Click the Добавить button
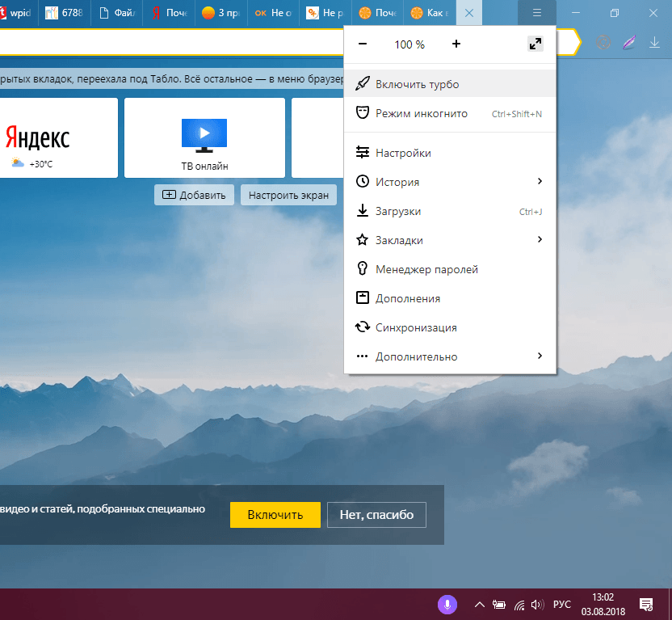The image size is (672, 620). pyautogui.click(x=194, y=195)
